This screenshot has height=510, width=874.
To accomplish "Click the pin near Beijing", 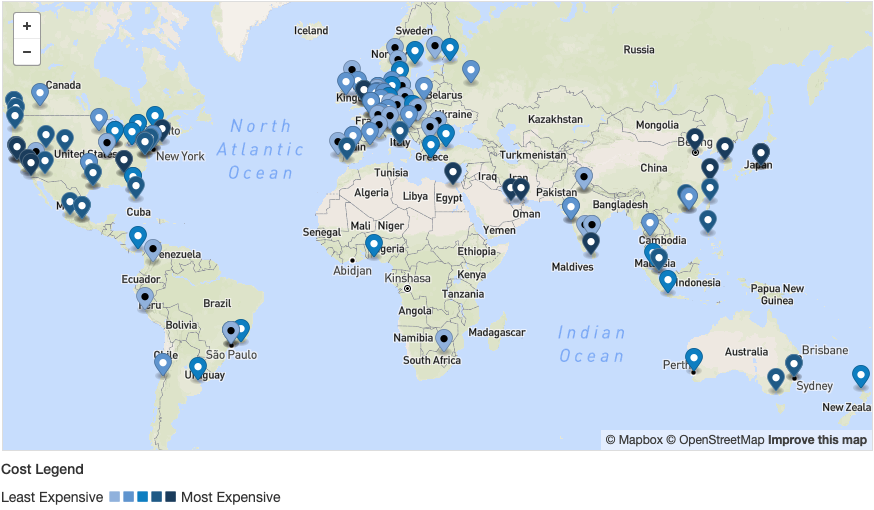I will [695, 138].
